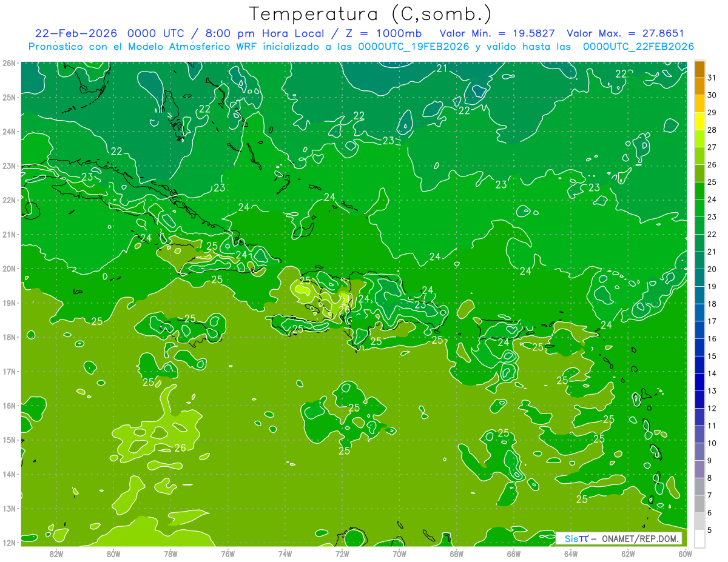Viewport: 728px width, 562px height.
Task: Click the longitude label "80W"
Action: pyautogui.click(x=113, y=554)
